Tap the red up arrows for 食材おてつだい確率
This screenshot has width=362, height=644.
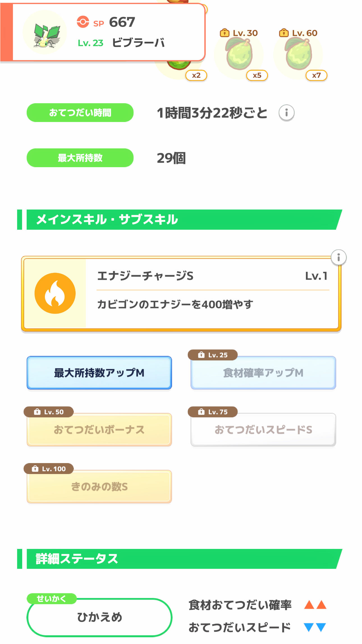point(315,605)
